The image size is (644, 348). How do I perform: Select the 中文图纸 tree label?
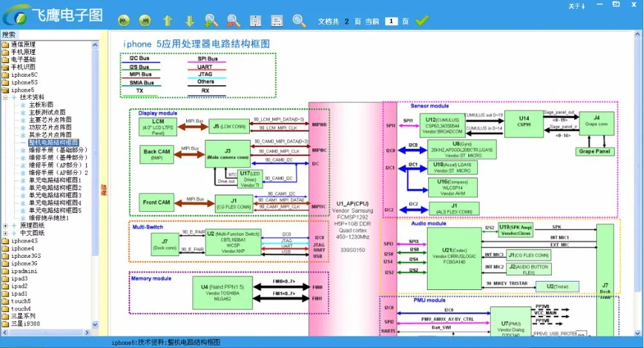[32, 233]
